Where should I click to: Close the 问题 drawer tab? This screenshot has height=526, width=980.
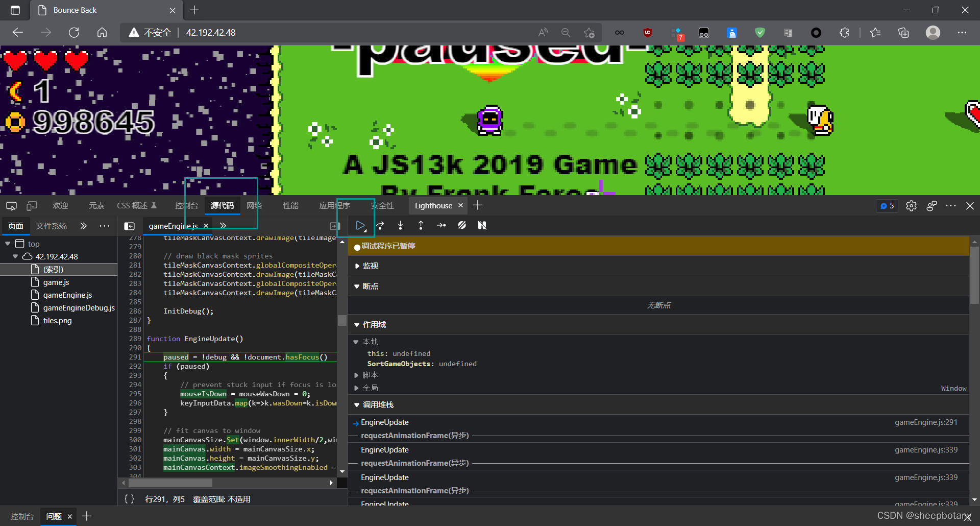[x=70, y=517]
